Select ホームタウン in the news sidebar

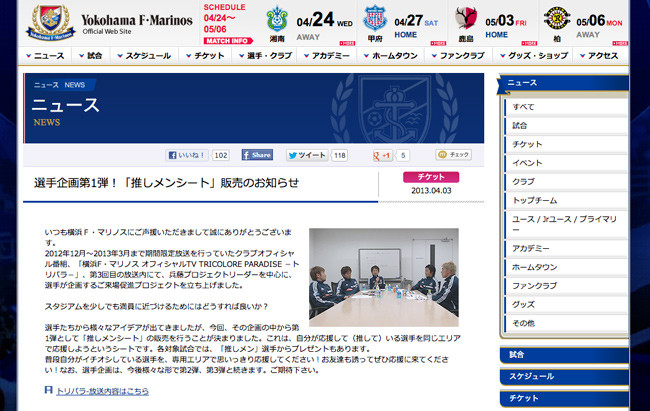[566, 267]
